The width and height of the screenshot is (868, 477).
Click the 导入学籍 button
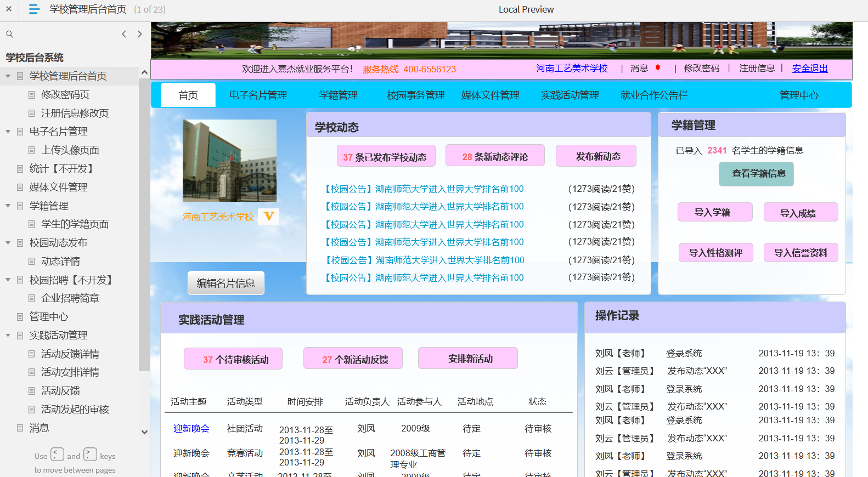click(715, 212)
